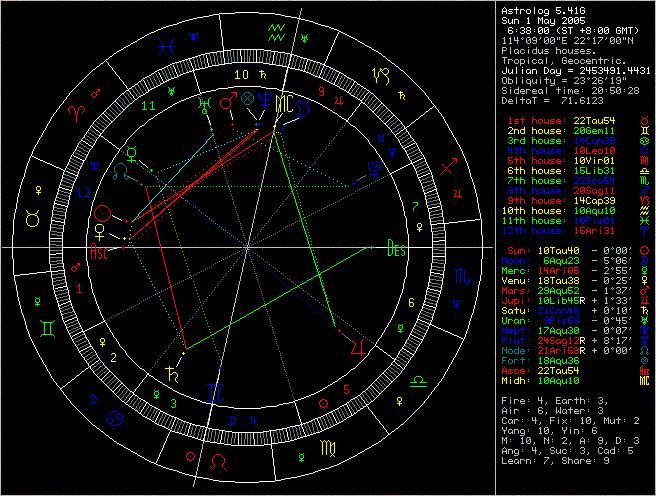
Task: Click the Jupiter glyph in the chart wheel
Action: pyautogui.click(x=358, y=346)
